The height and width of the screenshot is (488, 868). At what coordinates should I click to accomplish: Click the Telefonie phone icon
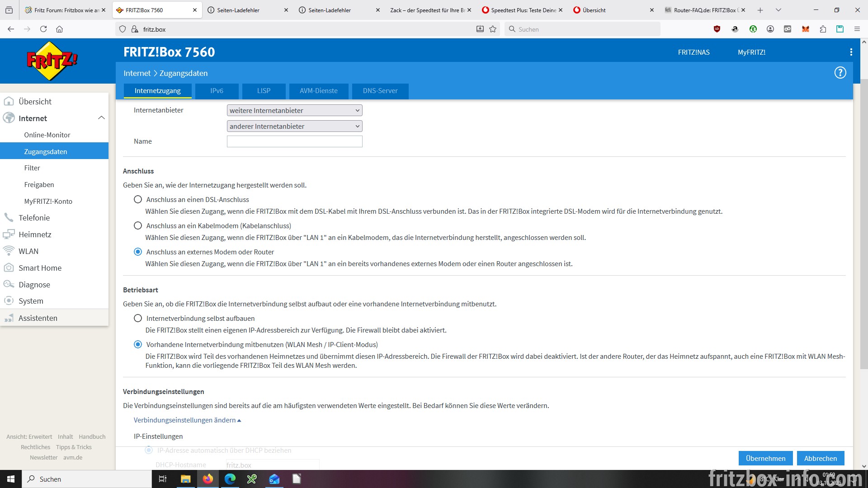(x=9, y=217)
